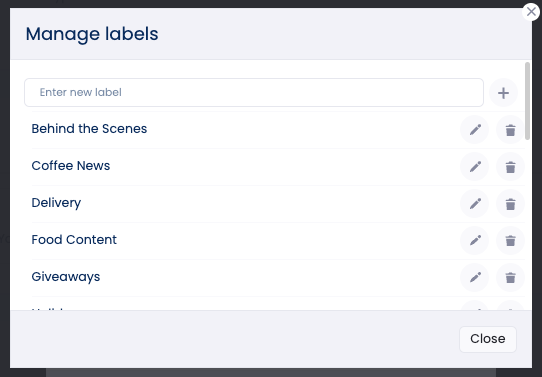Edit the Food Content label
This screenshot has height=377, width=542.
point(475,241)
